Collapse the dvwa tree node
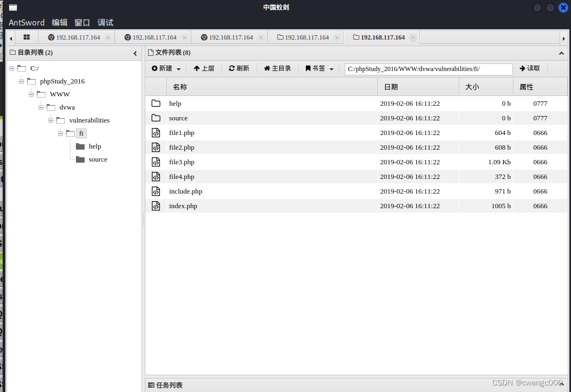The height and width of the screenshot is (392, 571). [41, 107]
